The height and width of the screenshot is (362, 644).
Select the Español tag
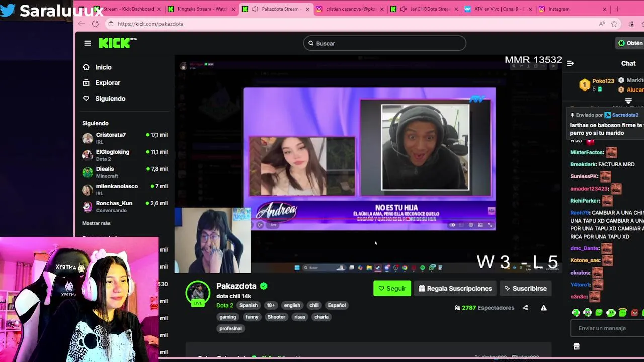[x=337, y=305]
